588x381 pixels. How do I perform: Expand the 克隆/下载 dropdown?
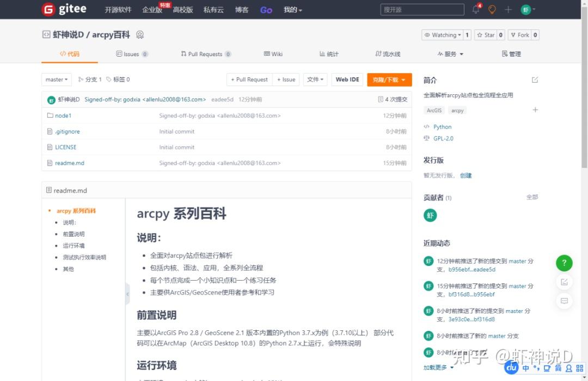pos(389,79)
